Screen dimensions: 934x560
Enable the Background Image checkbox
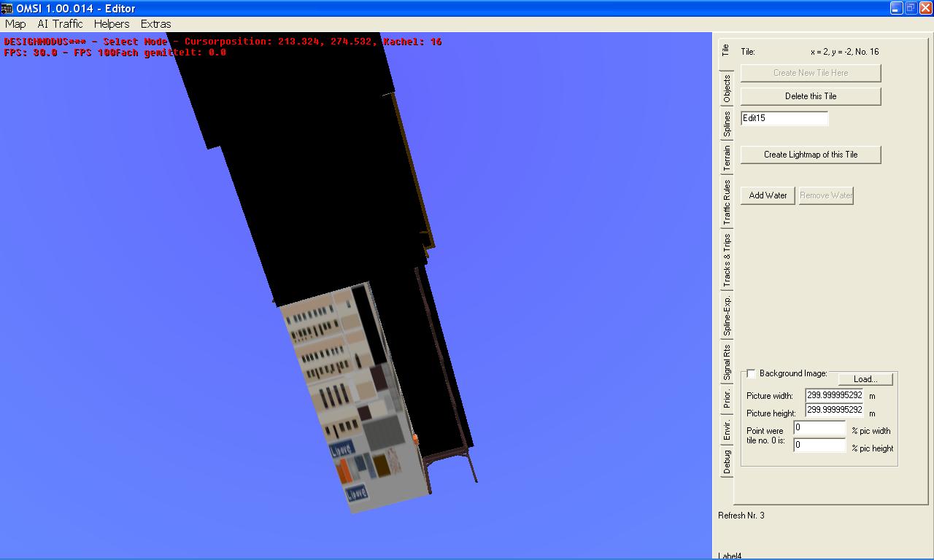[751, 373]
